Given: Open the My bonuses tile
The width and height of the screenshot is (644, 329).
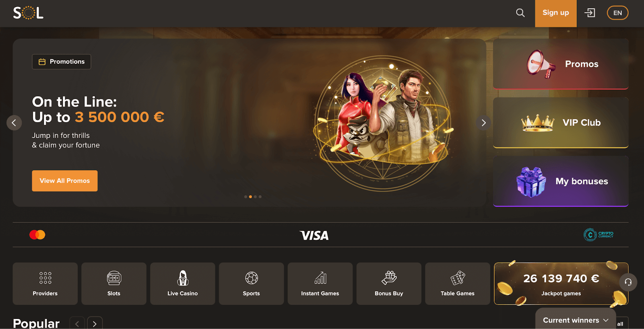Looking at the screenshot, I should click(561, 181).
